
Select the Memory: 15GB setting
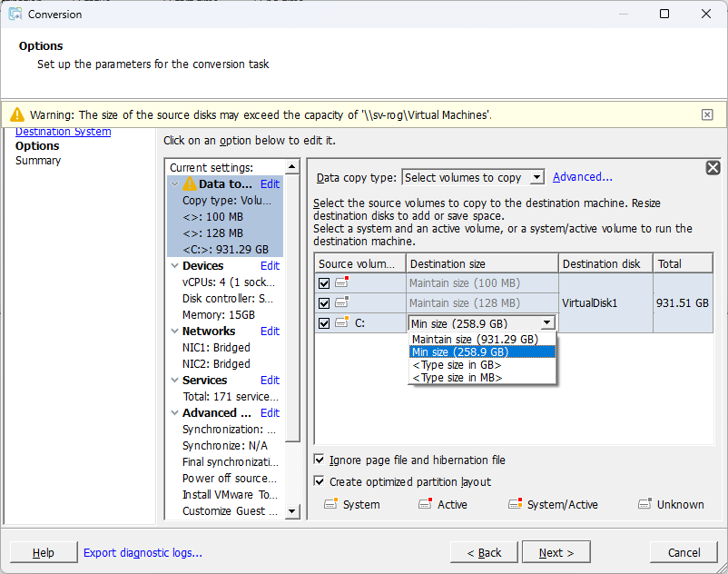[219, 315]
